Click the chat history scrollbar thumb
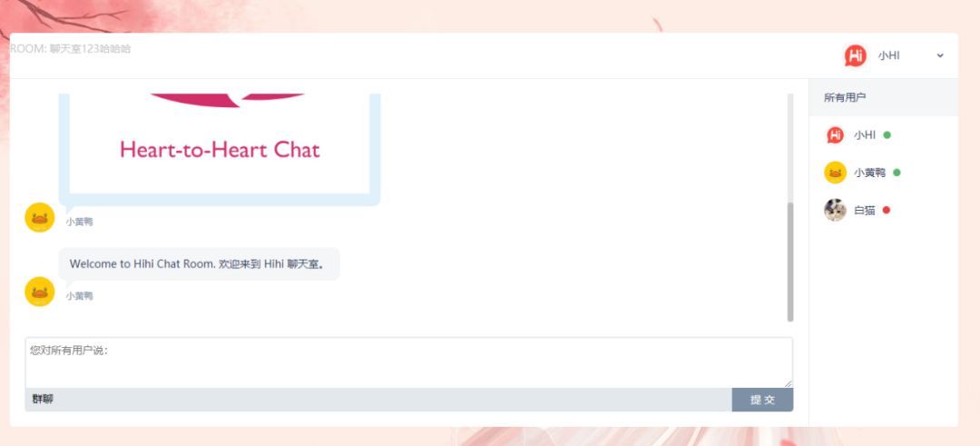Viewport: 980px width, 446px height. click(790, 262)
